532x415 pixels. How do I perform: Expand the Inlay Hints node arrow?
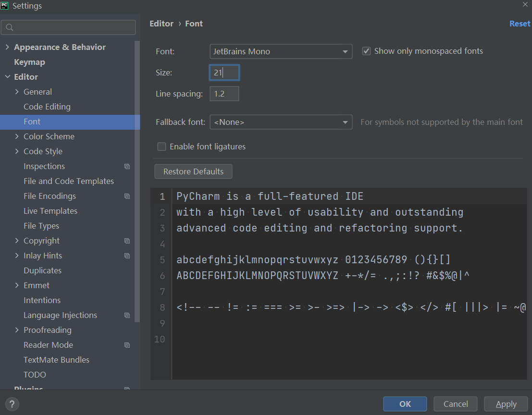[x=17, y=256]
